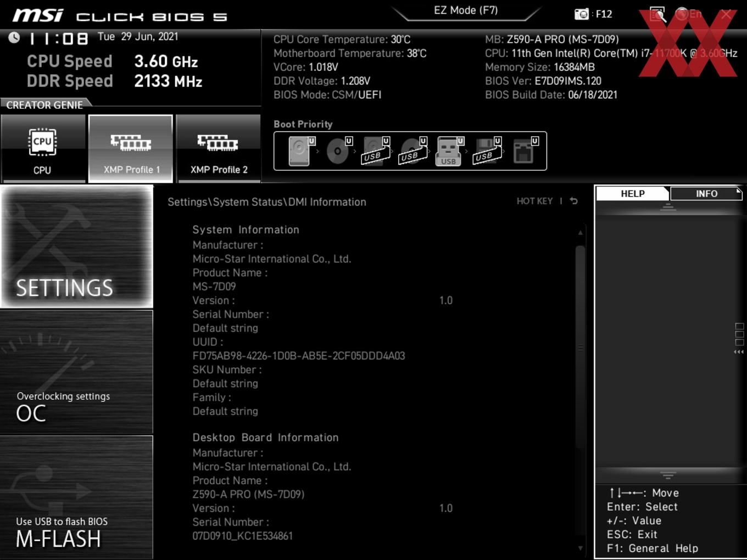Click the DMI list scrollbar thumb
Image resolution: width=747 pixels, height=560 pixels.
click(x=580, y=347)
